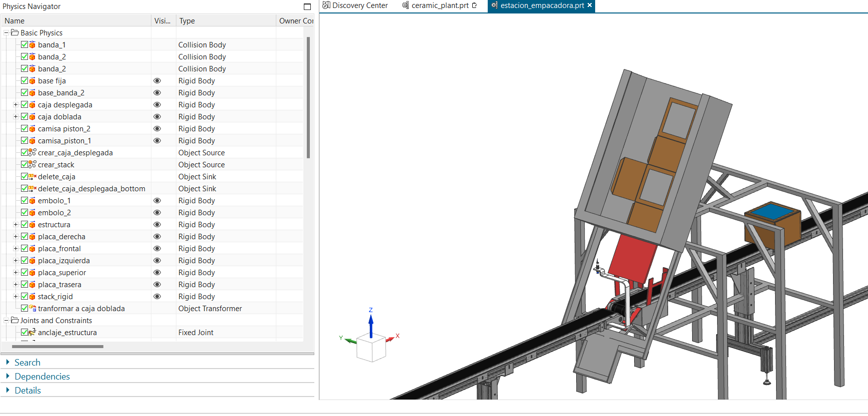Expand the caja desplegada tree node

click(15, 104)
